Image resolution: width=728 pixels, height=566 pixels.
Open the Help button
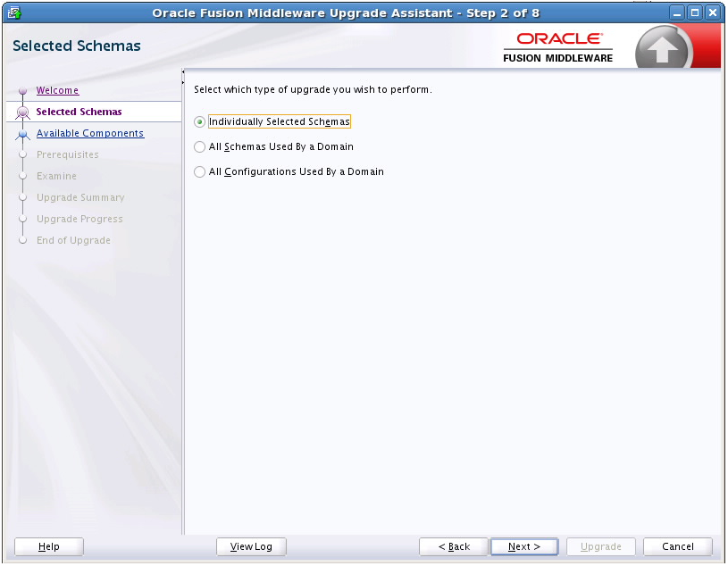pyautogui.click(x=49, y=546)
